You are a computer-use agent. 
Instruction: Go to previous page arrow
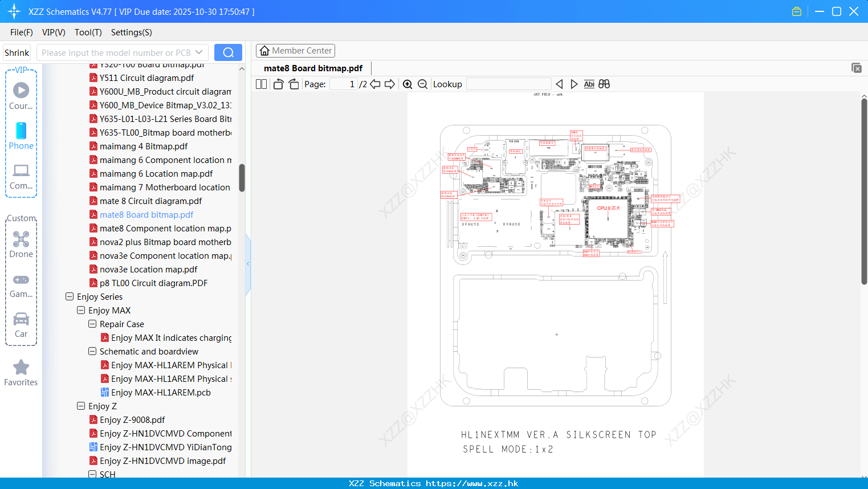pyautogui.click(x=375, y=84)
